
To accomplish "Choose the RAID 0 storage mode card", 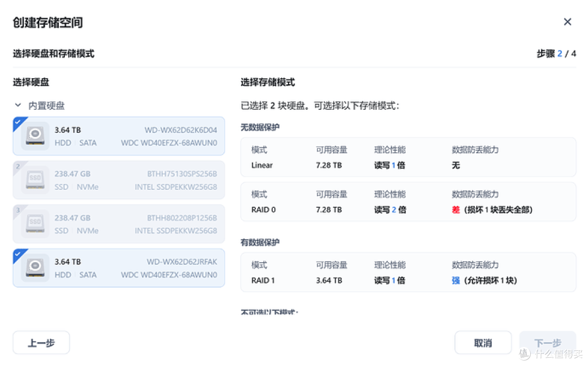I will click(409, 202).
